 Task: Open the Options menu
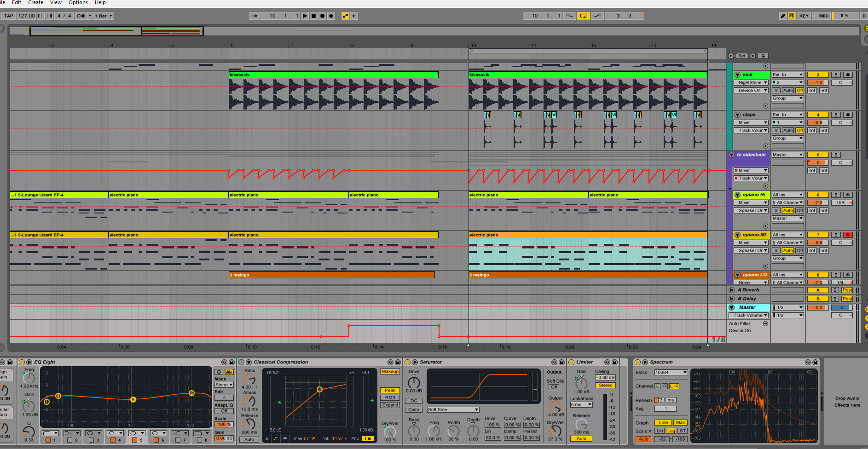pos(78,3)
